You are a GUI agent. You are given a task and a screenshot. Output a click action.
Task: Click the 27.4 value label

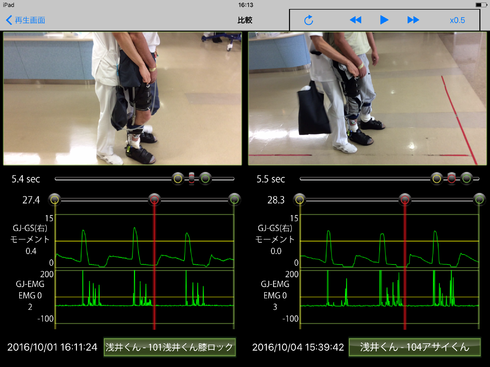tap(31, 200)
